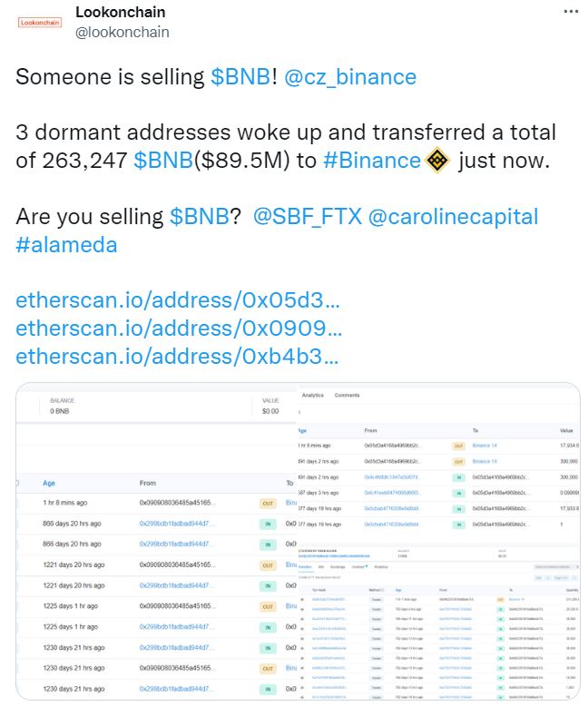Open the etherscan 0x0909 address link
Image resolution: width=588 pixels, height=706 pixels.
click(179, 328)
